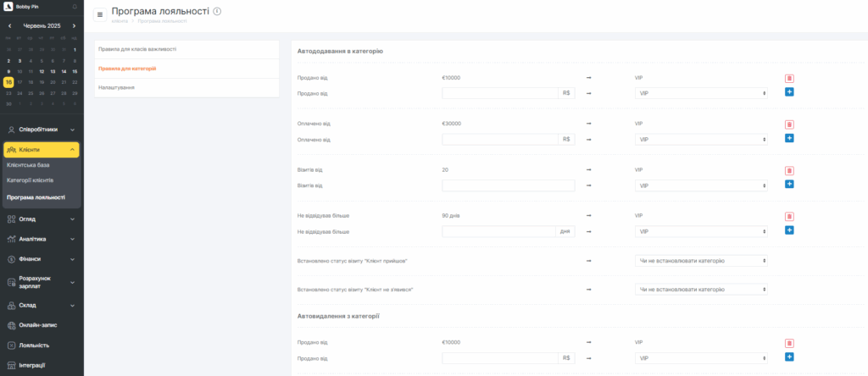The image size is (868, 376).
Task: Click the Автовидалення з категорії heading
Action: click(338, 316)
